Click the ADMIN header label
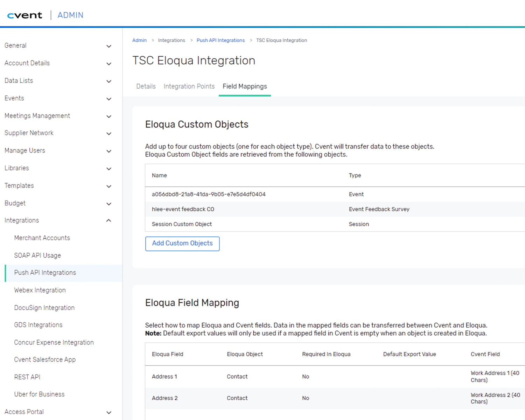Screen dimensions: 525x420 [x=70, y=15]
